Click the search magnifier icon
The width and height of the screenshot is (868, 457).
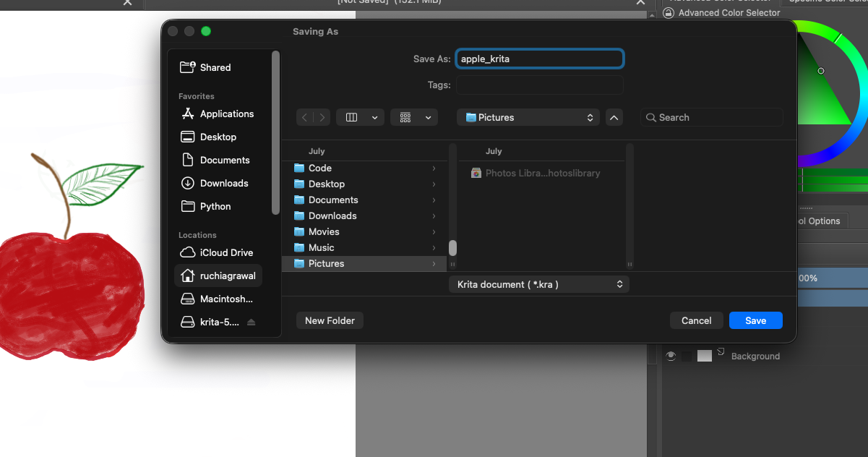(x=651, y=117)
